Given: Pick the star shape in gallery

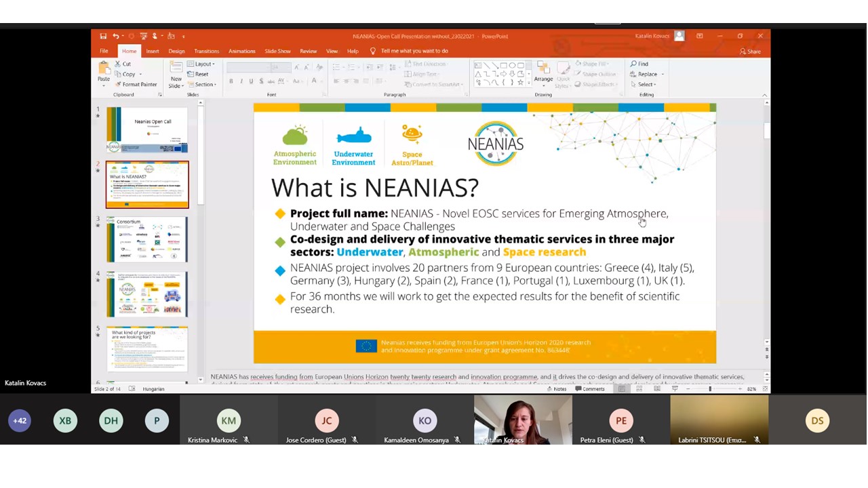Looking at the screenshot, I should [x=521, y=82].
